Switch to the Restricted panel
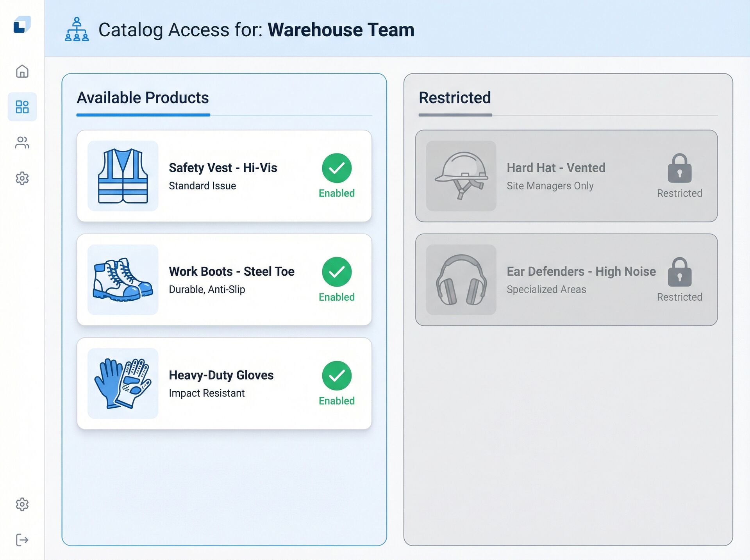Image resolution: width=750 pixels, height=560 pixels. tap(454, 98)
